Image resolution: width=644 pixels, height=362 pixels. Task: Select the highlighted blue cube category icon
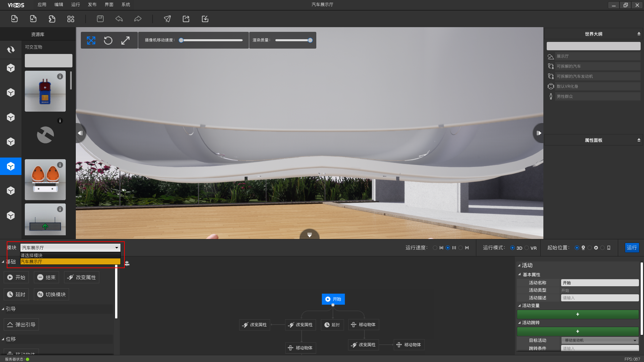pyautogui.click(x=11, y=166)
